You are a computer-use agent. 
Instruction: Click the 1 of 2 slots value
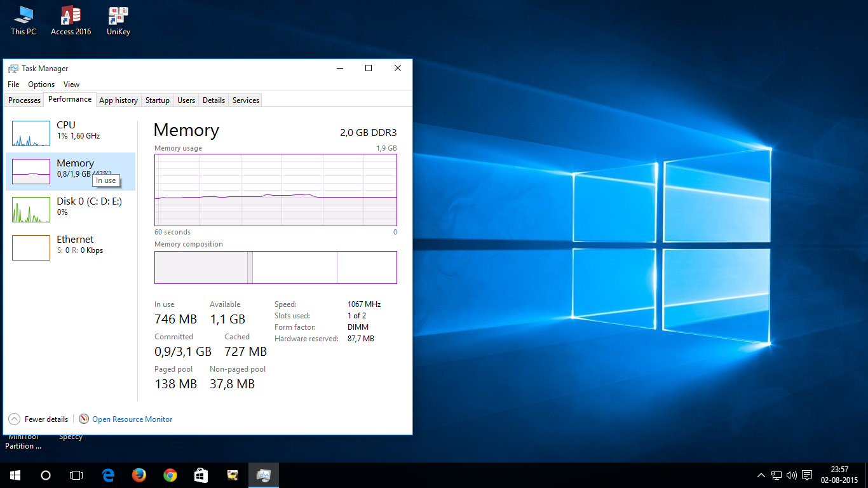pyautogui.click(x=356, y=316)
